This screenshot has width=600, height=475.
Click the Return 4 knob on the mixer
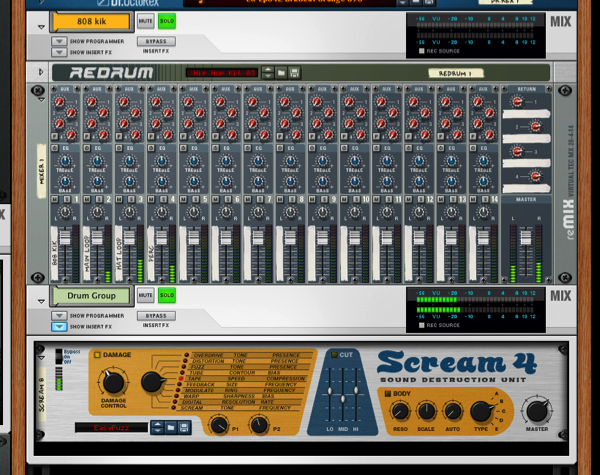(x=535, y=176)
